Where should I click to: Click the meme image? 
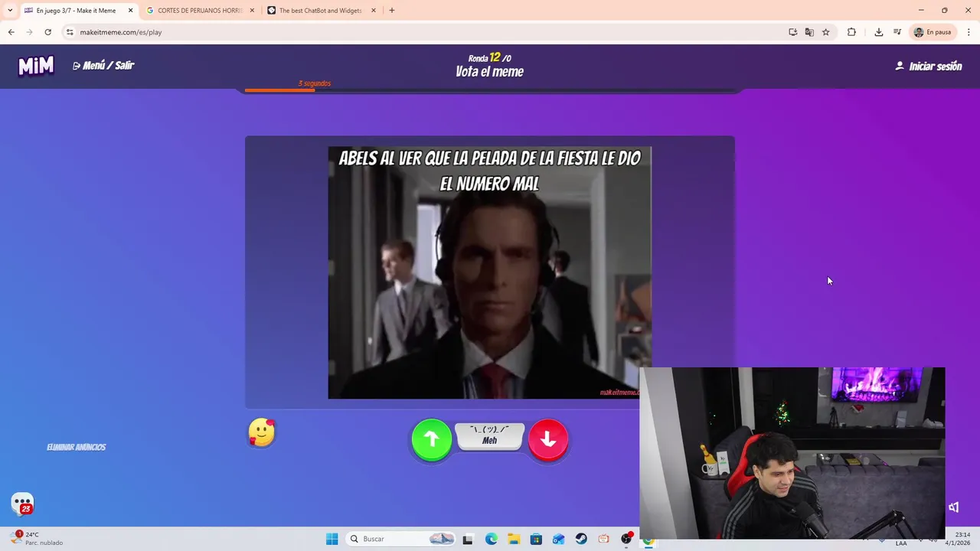[x=490, y=272]
